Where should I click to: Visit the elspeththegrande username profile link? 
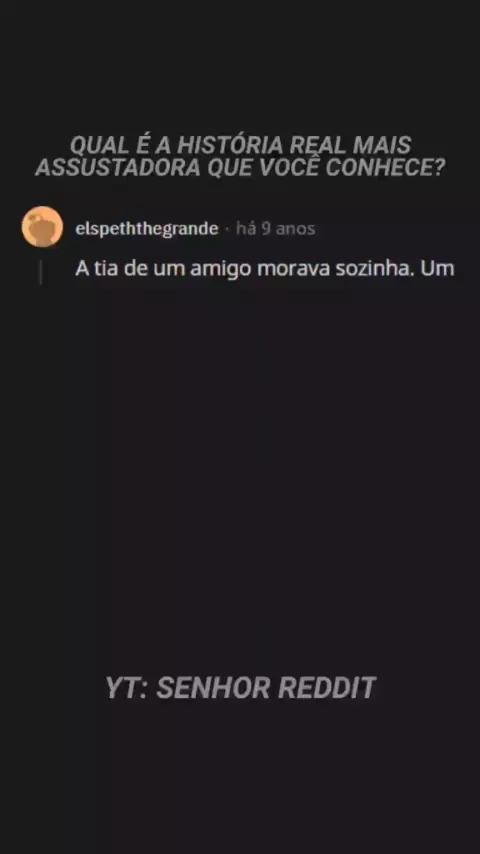click(x=147, y=229)
